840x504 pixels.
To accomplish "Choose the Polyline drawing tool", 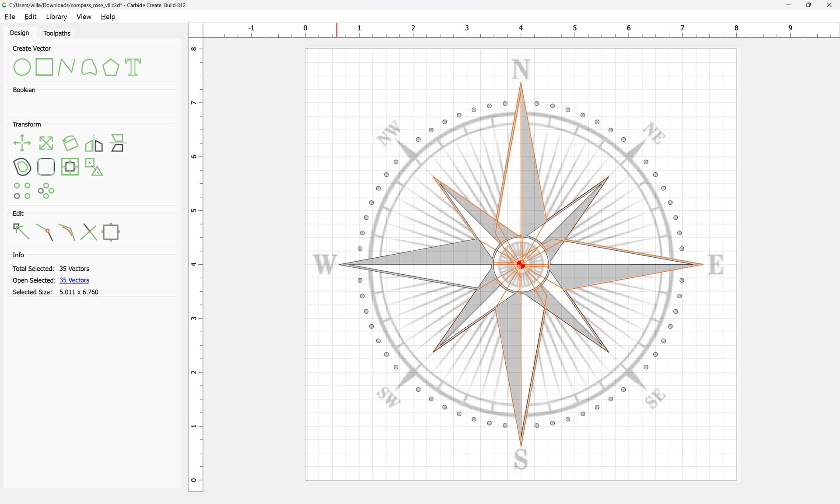I will [66, 67].
